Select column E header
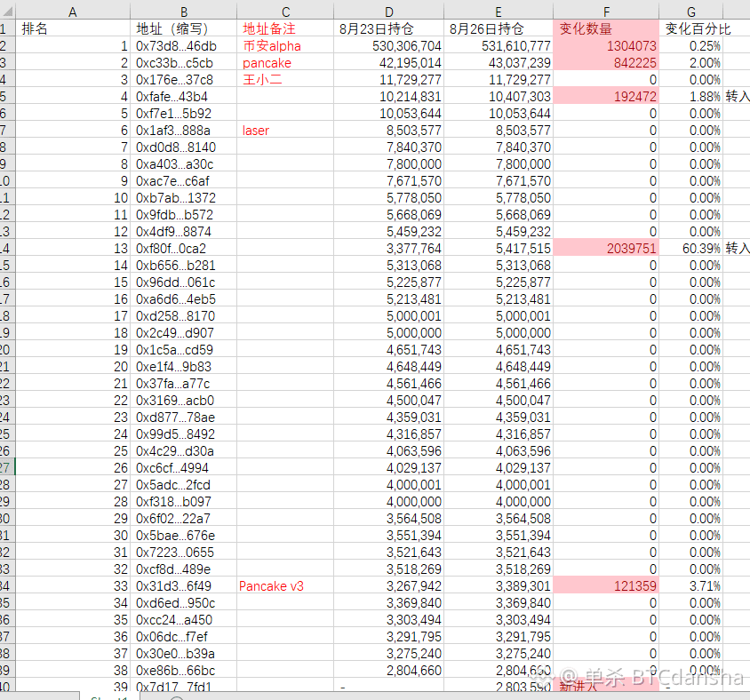The height and width of the screenshot is (700, 750). [499, 12]
